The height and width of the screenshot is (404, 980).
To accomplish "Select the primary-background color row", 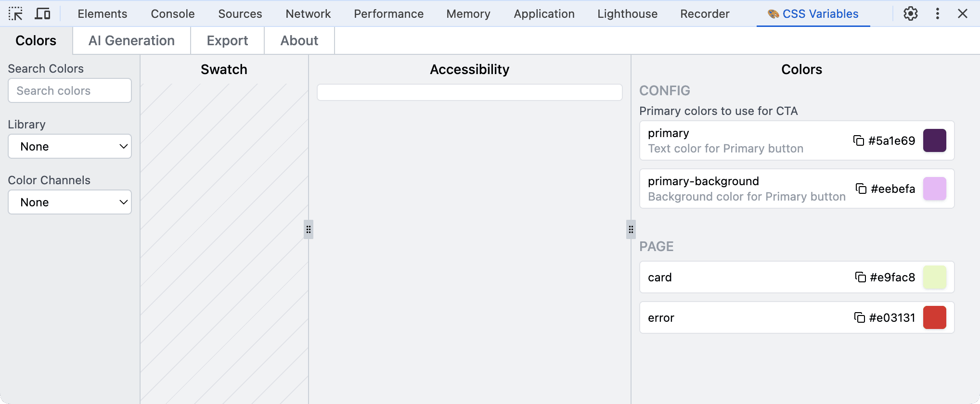I will point(746,189).
